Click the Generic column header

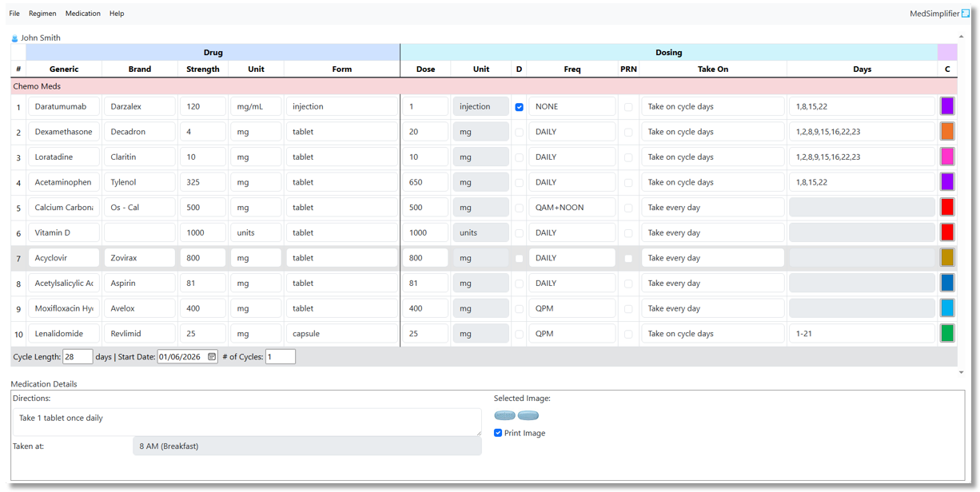click(x=64, y=69)
